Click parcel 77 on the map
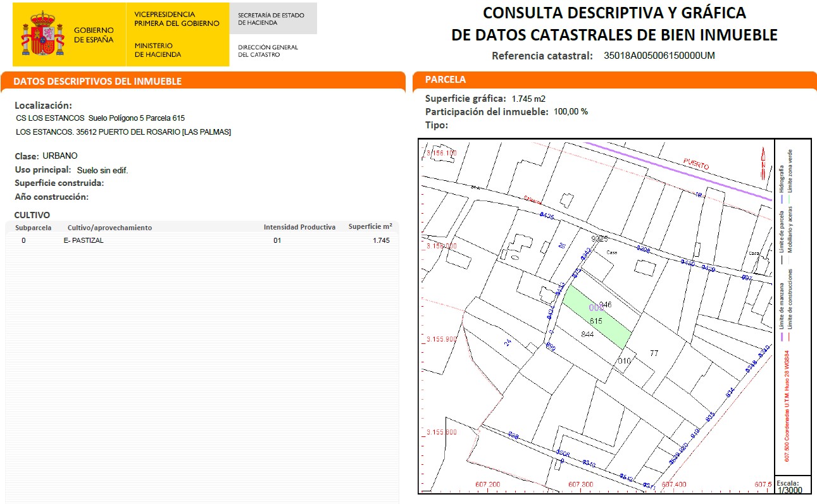 (654, 353)
